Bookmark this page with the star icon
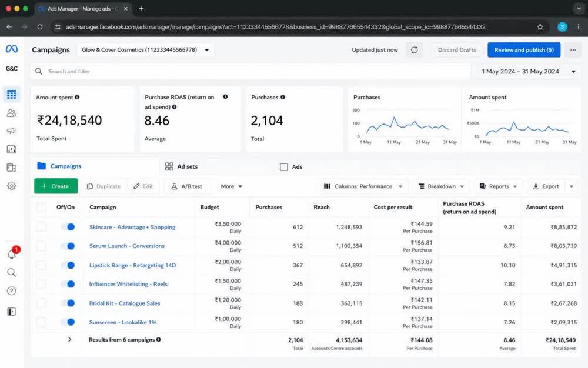Screen dimensions: 588x368 540,27
